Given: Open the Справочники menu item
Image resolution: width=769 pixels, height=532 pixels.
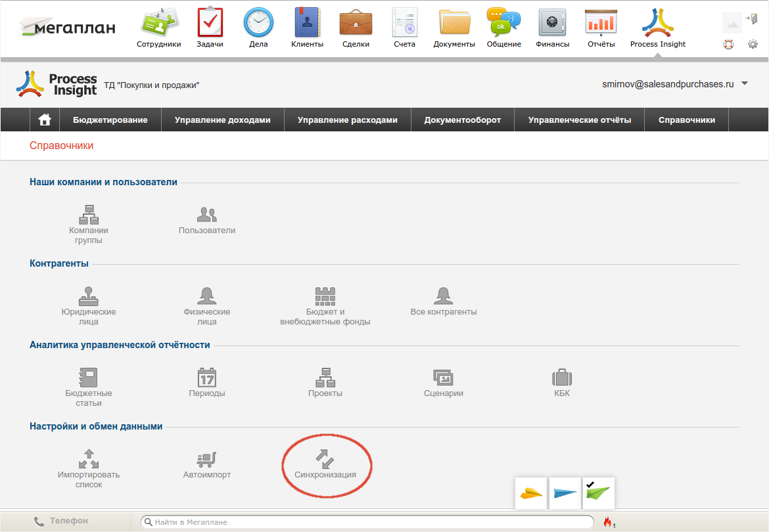Looking at the screenshot, I should click(x=686, y=120).
